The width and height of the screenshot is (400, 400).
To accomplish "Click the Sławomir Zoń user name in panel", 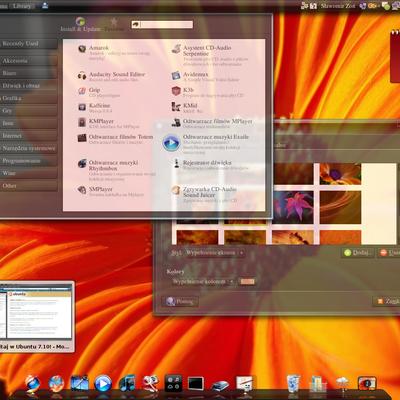I will [x=338, y=6].
